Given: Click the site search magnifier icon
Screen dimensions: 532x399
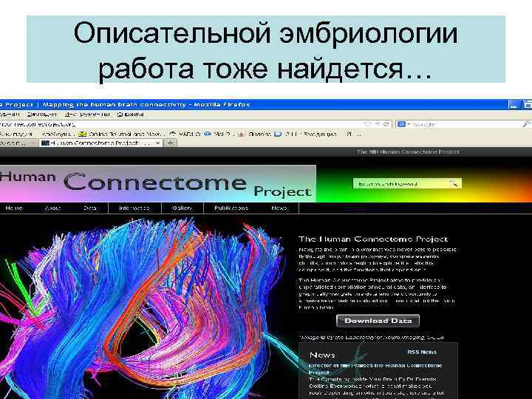Looking at the screenshot, I should [454, 183].
